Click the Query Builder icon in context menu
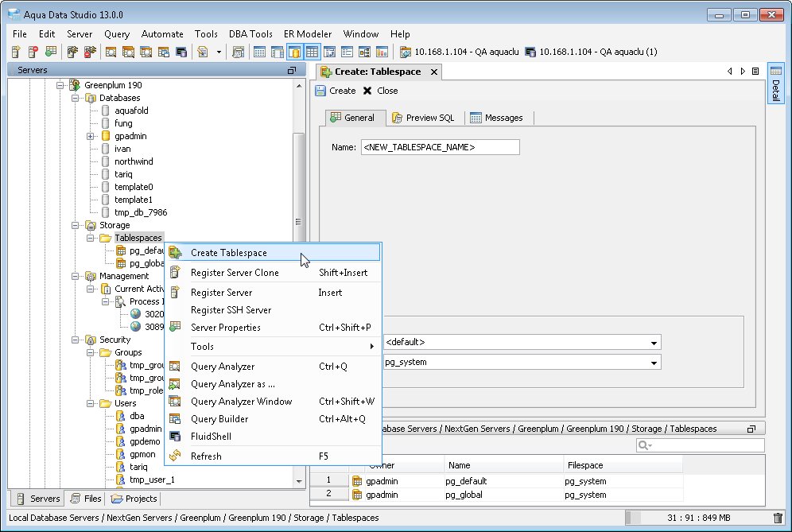Image resolution: width=792 pixels, height=532 pixels. coord(175,418)
